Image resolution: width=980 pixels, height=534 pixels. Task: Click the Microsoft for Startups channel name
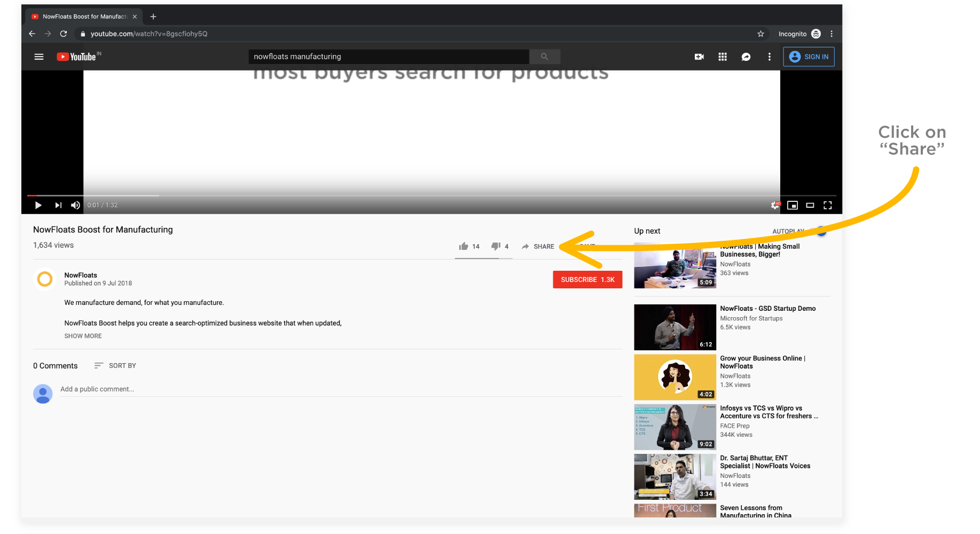click(x=751, y=319)
